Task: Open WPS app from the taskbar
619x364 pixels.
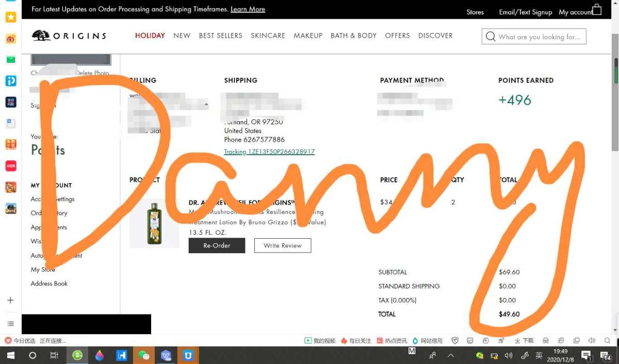Action: [166, 355]
